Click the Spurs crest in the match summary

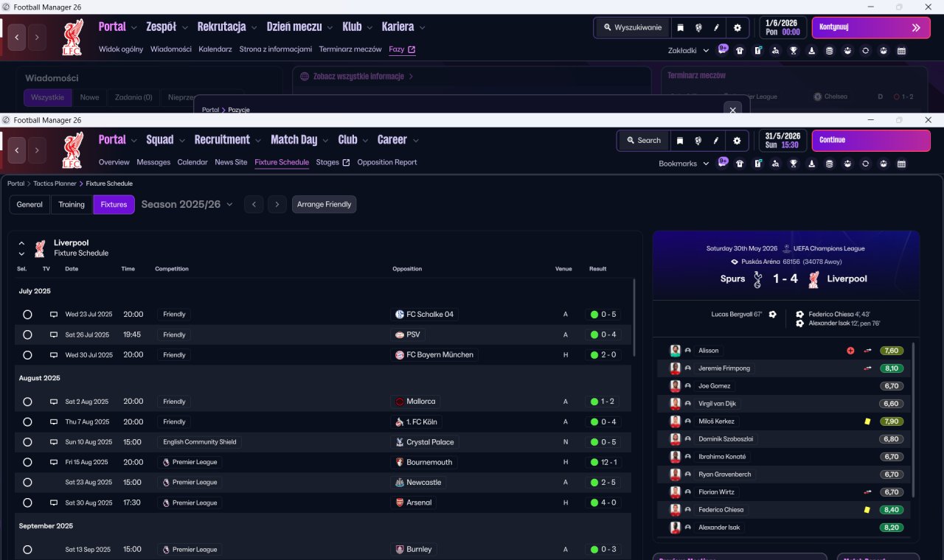(757, 279)
